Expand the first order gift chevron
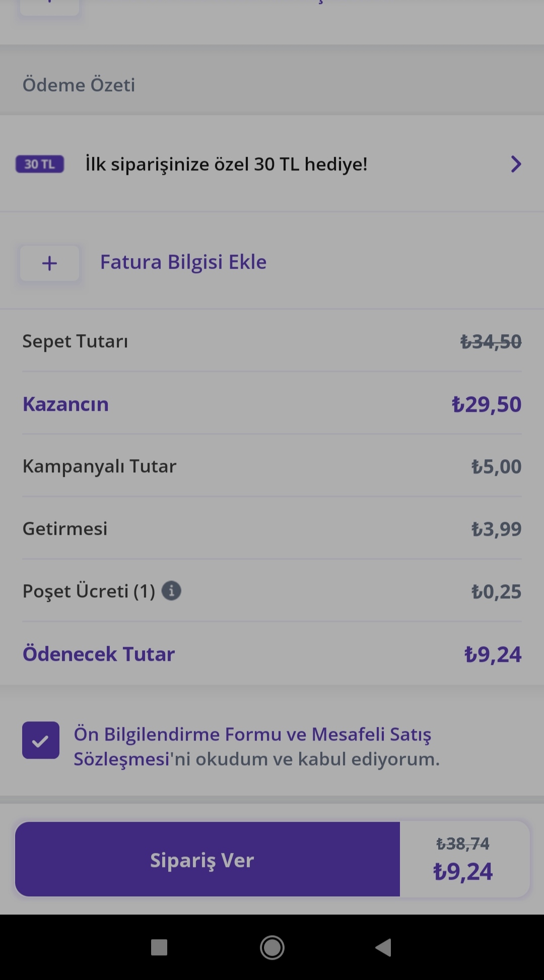Viewport: 544px width, 980px height. click(516, 164)
